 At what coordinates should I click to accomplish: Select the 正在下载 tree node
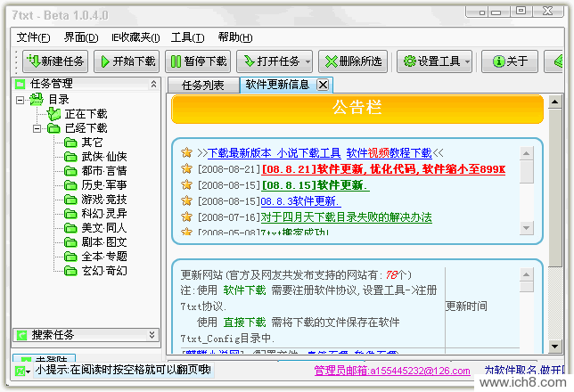(x=85, y=114)
